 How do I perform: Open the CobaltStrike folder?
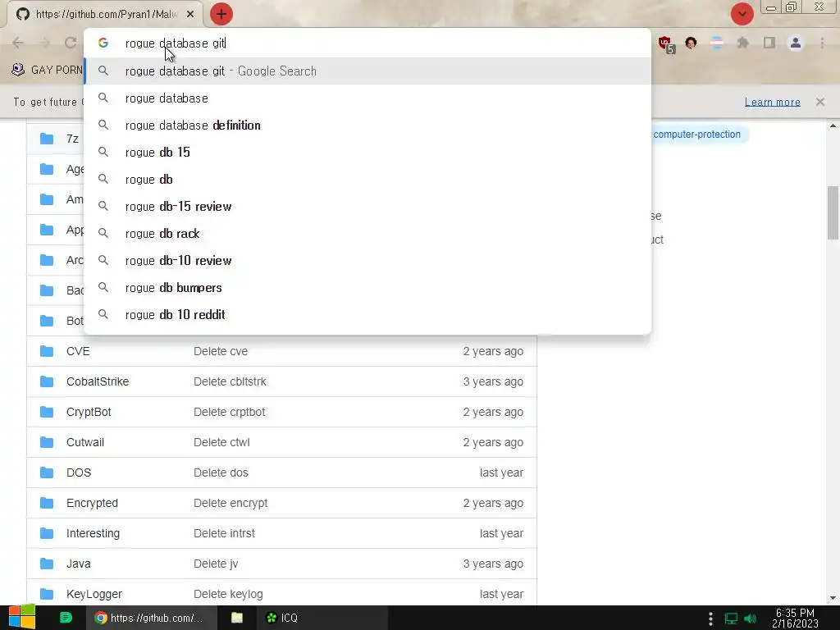click(98, 381)
